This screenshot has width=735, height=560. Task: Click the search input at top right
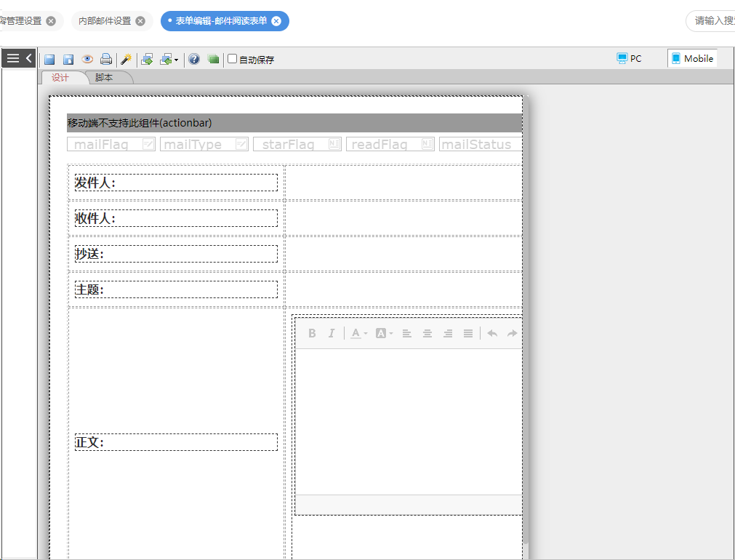(712, 21)
